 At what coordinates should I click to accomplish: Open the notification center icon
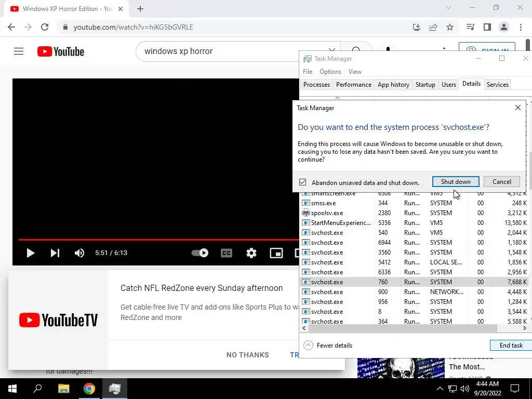[515, 389]
